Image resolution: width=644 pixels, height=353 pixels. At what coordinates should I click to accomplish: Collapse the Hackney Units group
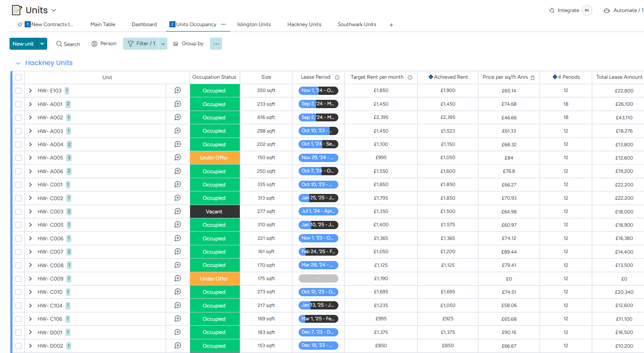pos(18,63)
